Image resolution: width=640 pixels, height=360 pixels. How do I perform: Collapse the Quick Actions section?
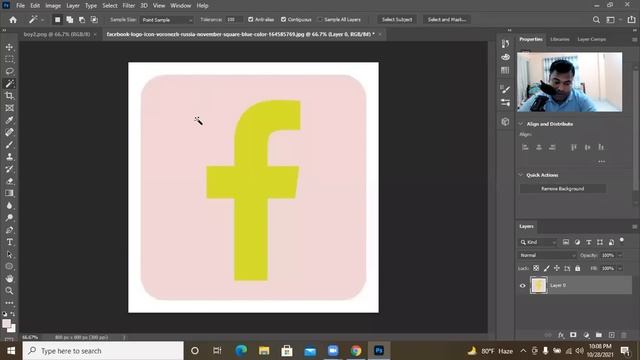(521, 175)
